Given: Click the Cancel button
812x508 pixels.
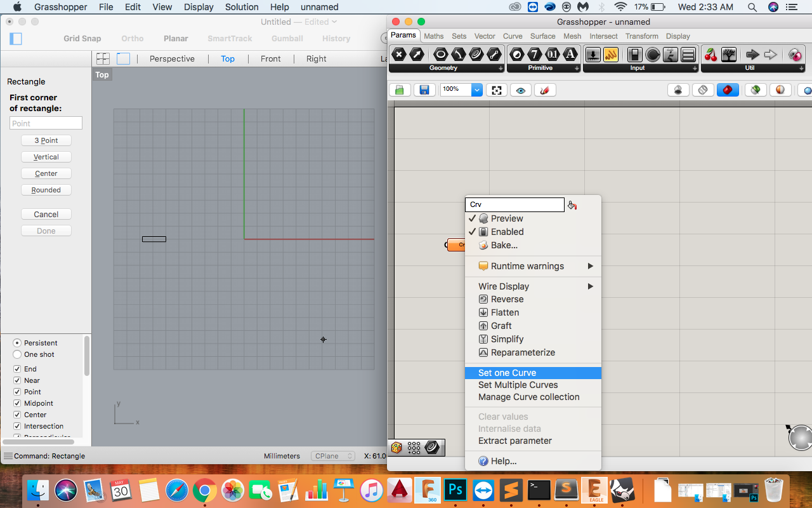Looking at the screenshot, I should click(46, 214).
